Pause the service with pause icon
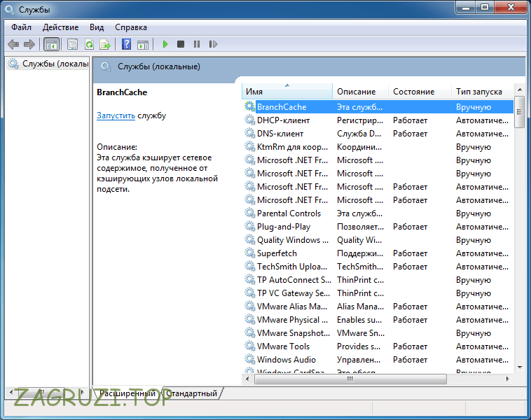 [197, 44]
